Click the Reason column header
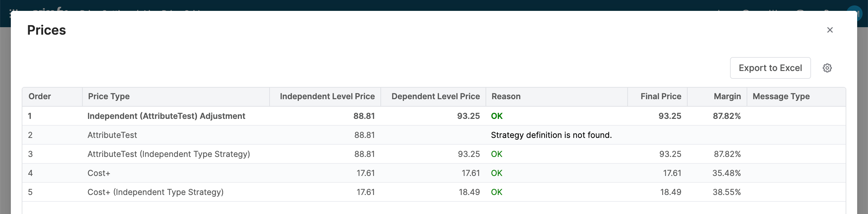Image resolution: width=868 pixels, height=214 pixels. coord(506,96)
